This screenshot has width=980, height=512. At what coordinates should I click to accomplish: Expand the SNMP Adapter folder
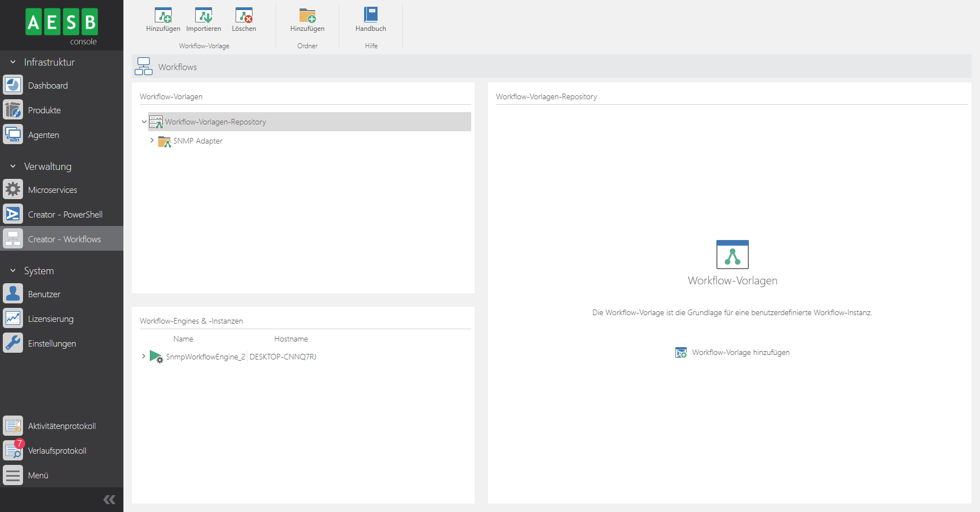tap(152, 141)
